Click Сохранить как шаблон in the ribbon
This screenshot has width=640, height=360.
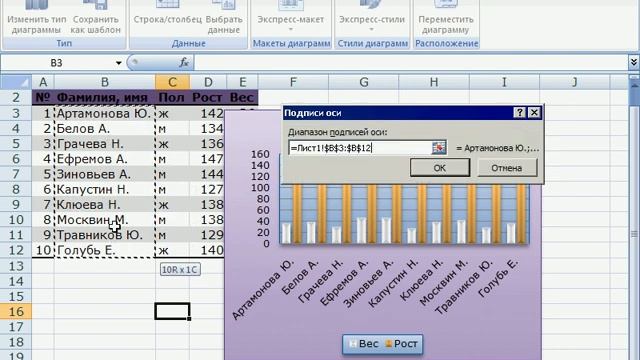coord(96,18)
